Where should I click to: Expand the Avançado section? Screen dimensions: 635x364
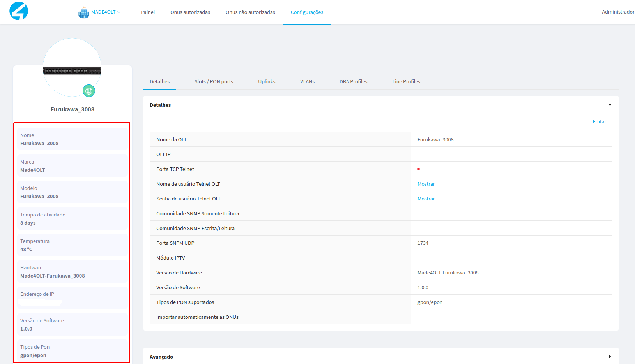(x=610, y=357)
